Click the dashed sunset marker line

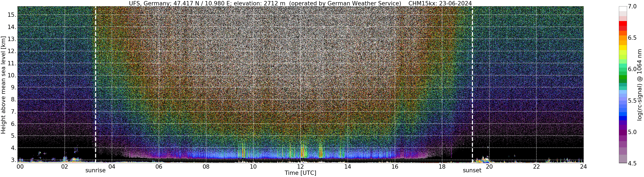pyautogui.click(x=472, y=84)
